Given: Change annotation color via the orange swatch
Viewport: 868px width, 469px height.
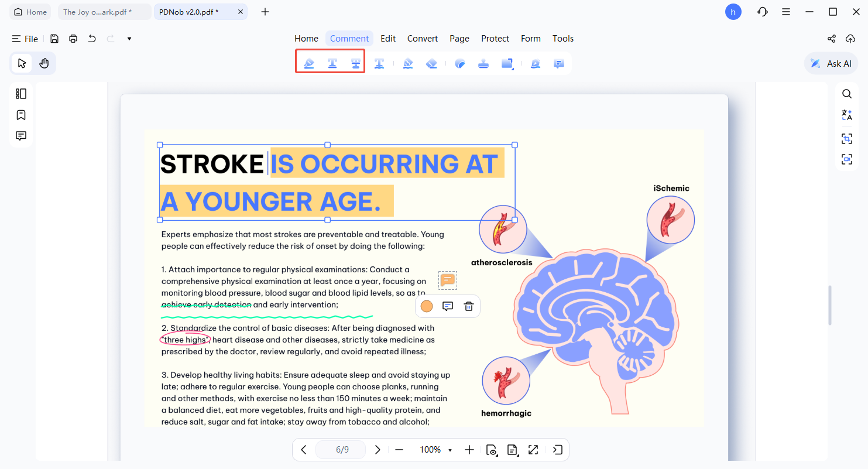Looking at the screenshot, I should point(426,306).
